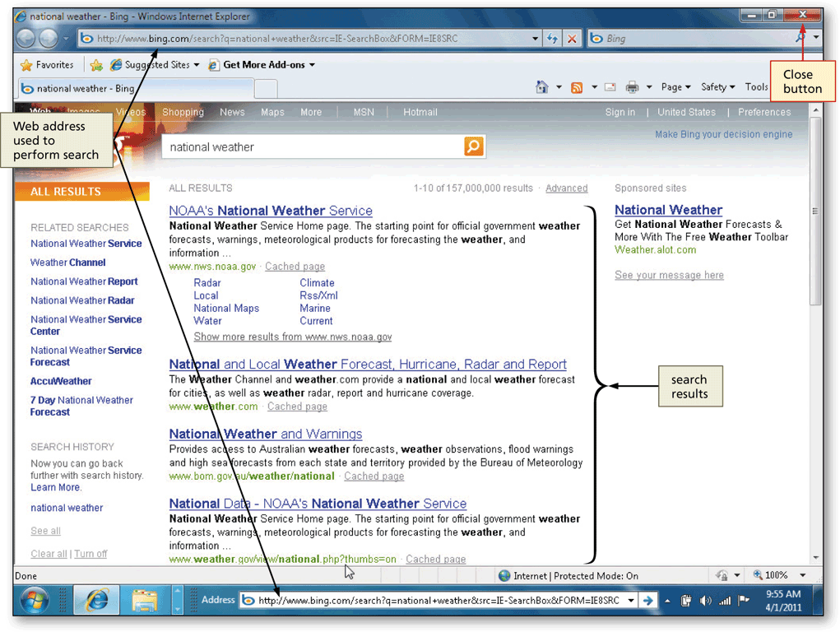Click in the Bing page search box
840x632 pixels.
tap(313, 146)
